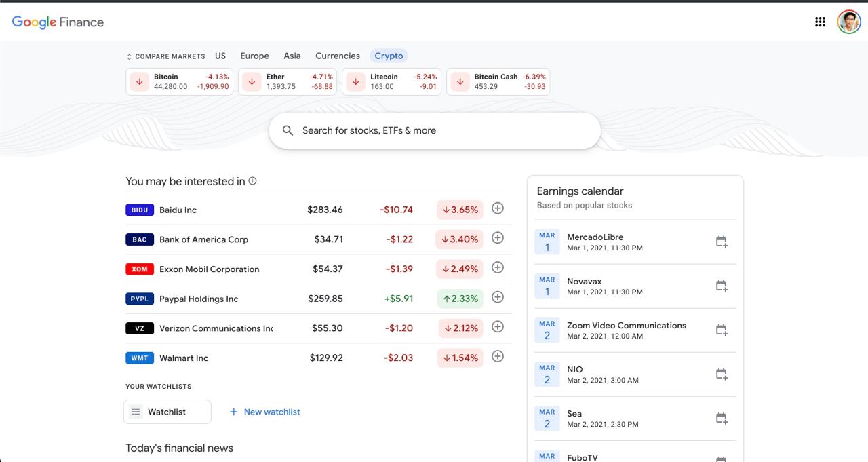Click Exxon Mobil price $54.37

(x=328, y=269)
